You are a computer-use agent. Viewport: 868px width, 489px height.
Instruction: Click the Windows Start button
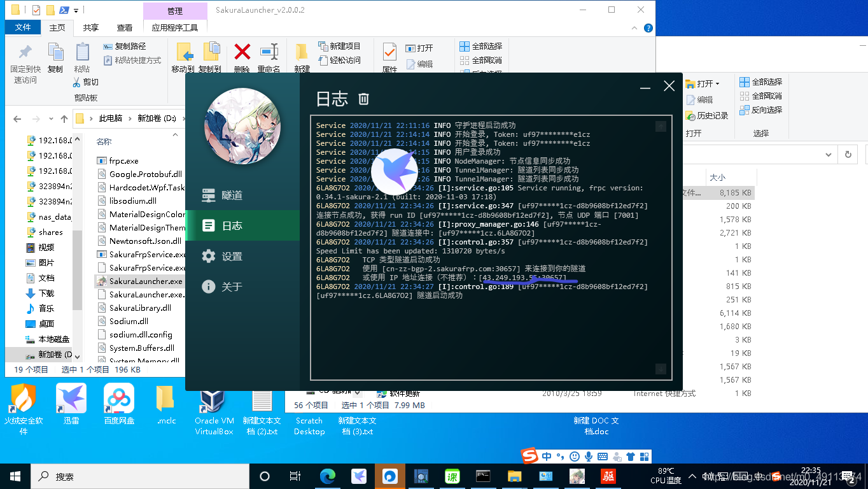click(15, 476)
